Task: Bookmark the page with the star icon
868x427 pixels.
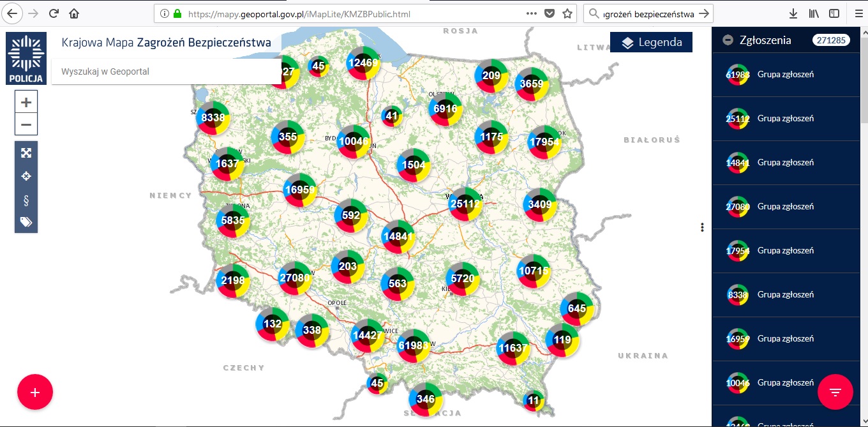Action: pyautogui.click(x=567, y=13)
